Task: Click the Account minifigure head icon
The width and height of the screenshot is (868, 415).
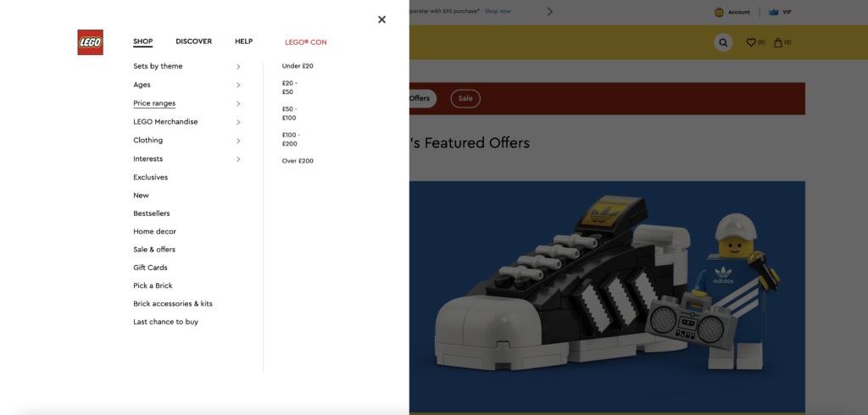Action: point(719,12)
